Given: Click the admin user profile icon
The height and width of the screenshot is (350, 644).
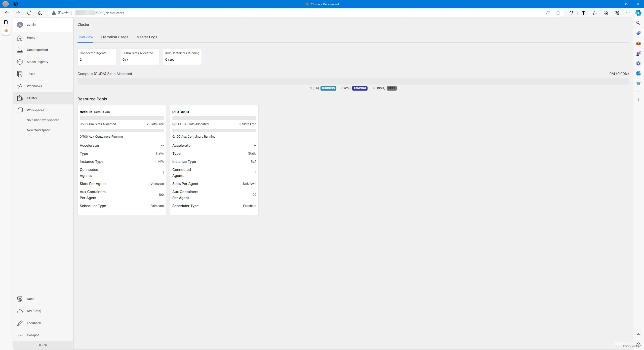Looking at the screenshot, I should point(19,24).
